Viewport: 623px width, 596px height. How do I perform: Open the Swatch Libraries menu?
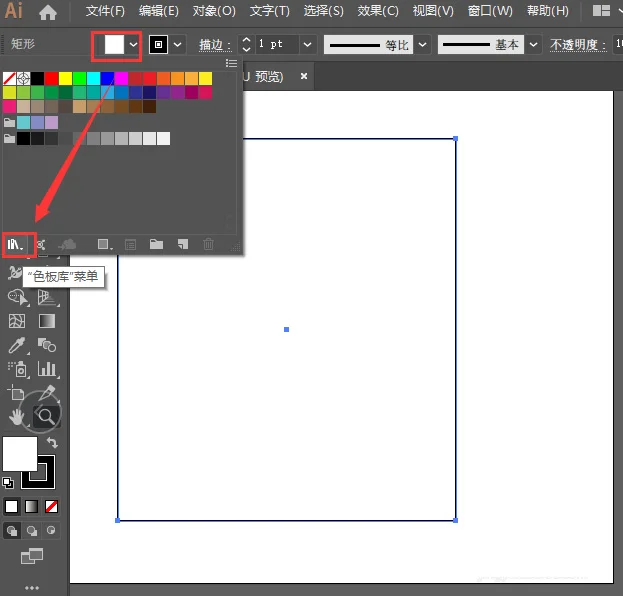(x=16, y=243)
